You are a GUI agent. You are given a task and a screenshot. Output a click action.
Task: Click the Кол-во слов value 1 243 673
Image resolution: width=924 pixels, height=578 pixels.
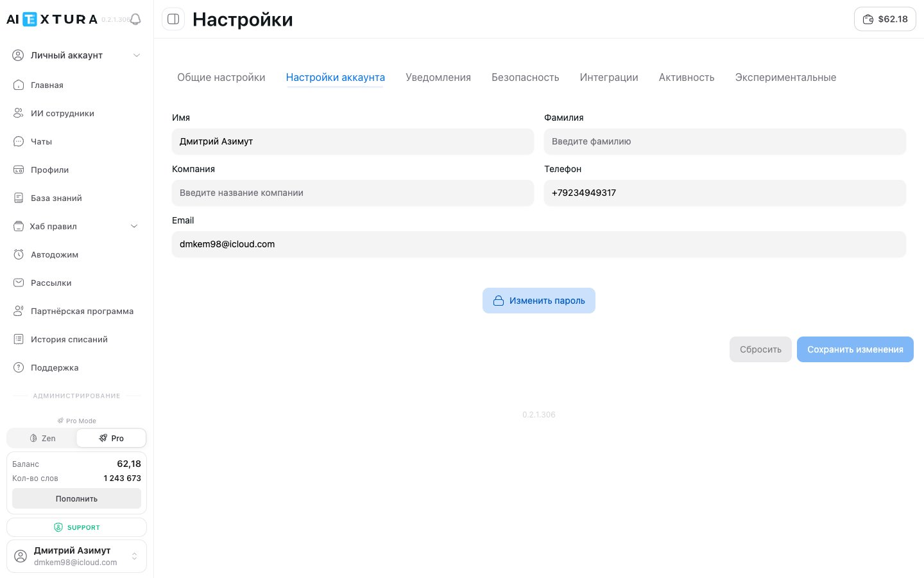point(122,478)
